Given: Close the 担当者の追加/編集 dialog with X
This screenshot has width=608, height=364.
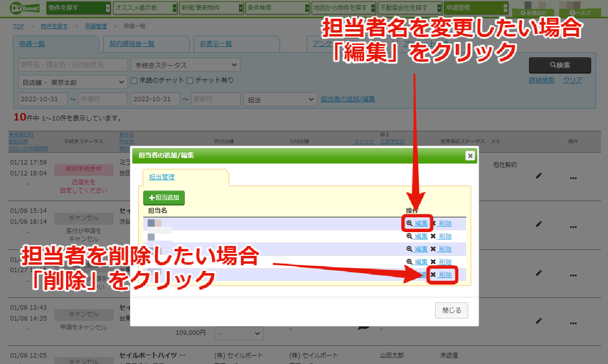Looking at the screenshot, I should [470, 156].
